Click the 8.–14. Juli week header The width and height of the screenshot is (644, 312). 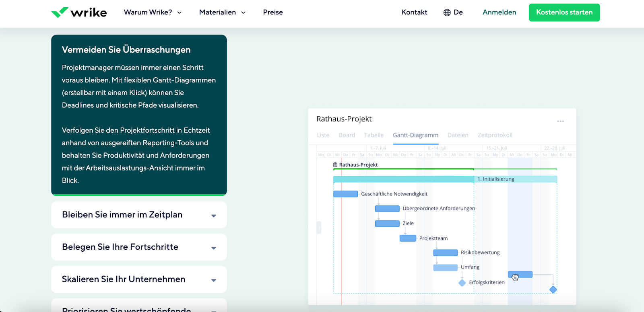coord(437,148)
